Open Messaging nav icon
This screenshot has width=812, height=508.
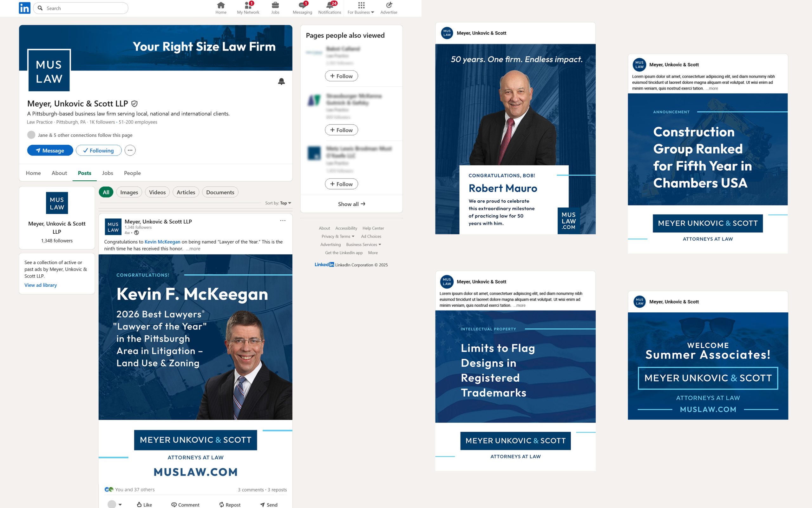(302, 8)
